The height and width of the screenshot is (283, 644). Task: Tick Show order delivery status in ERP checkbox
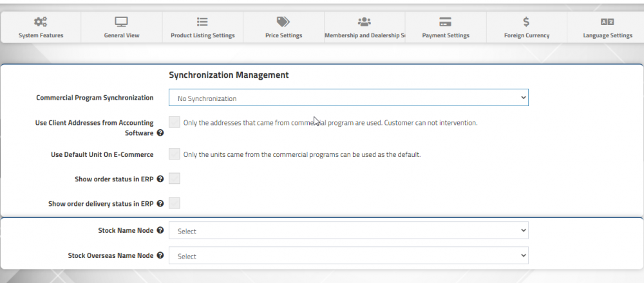pos(175,203)
